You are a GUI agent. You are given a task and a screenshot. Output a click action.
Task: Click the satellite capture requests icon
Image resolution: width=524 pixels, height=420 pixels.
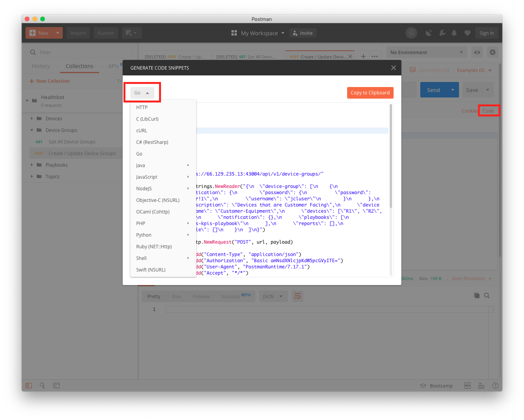(x=428, y=33)
